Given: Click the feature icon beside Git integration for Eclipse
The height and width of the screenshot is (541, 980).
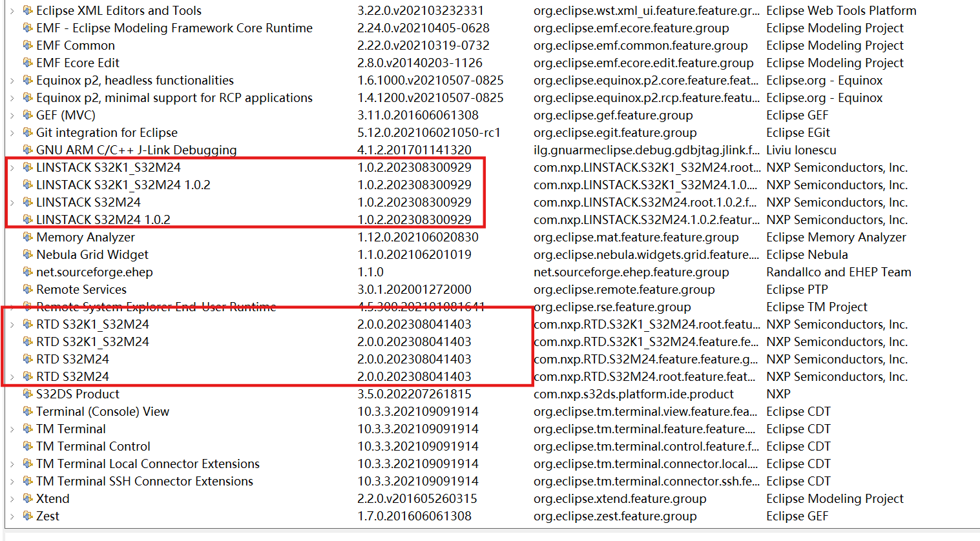Looking at the screenshot, I should [27, 132].
